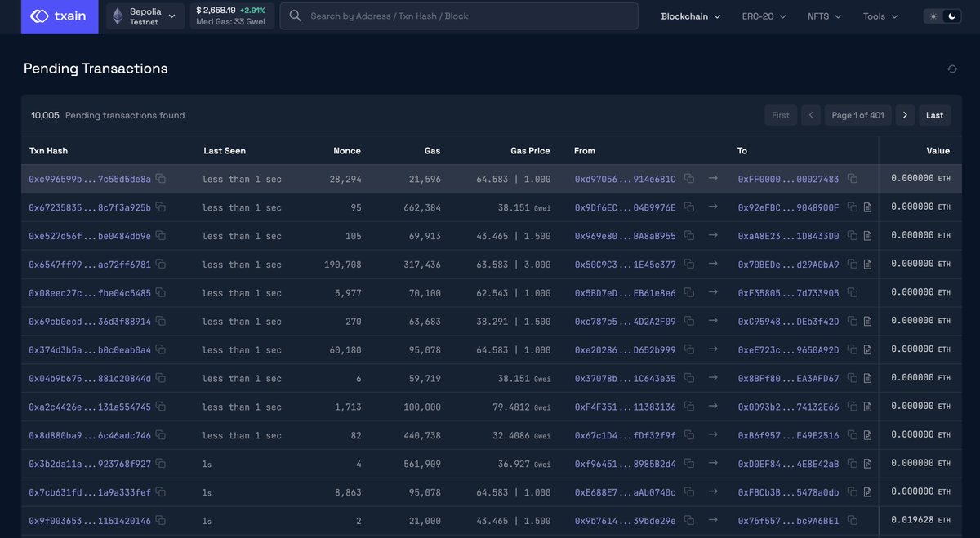This screenshot has width=980, height=538.
Task: Copy txn hash 0x04b9b675...881c20844d
Action: pos(161,378)
